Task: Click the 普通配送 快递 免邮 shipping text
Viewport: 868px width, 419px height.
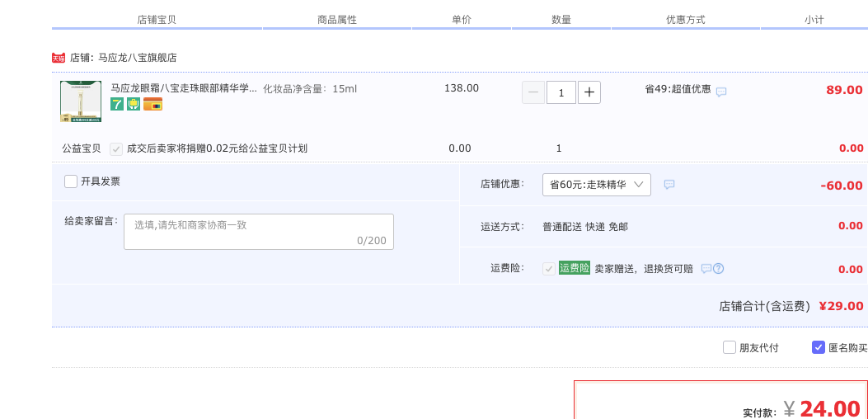Action: coord(585,227)
